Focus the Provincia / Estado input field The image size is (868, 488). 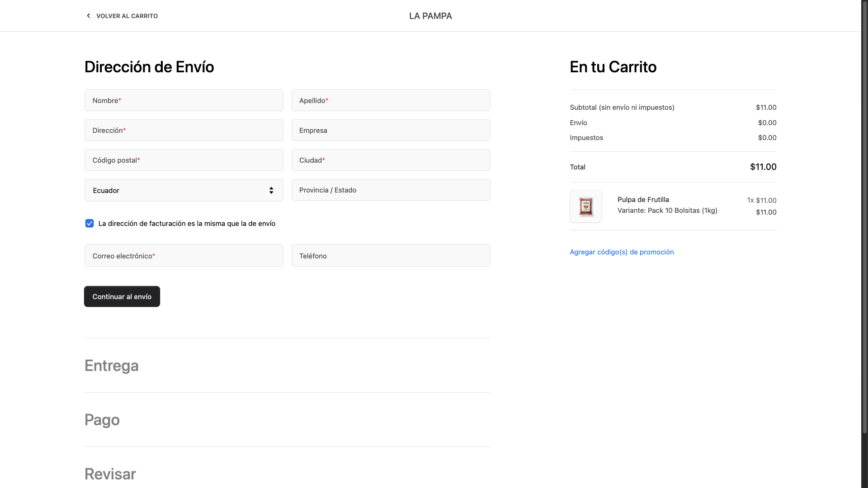(391, 190)
